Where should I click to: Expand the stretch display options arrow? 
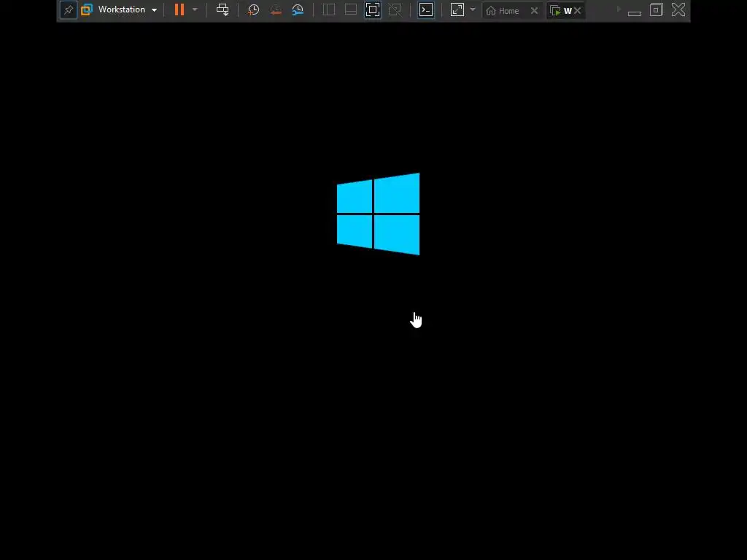click(473, 9)
